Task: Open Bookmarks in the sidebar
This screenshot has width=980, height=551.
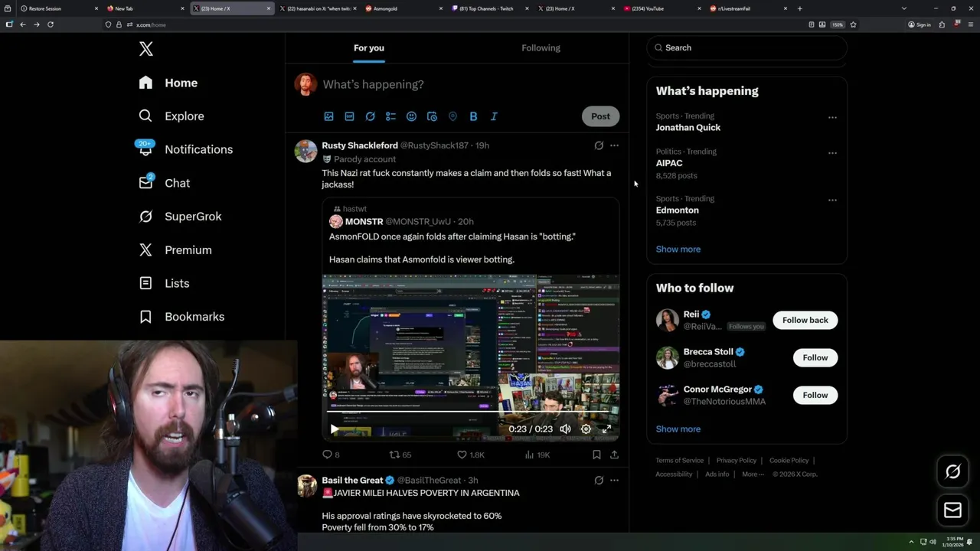Action: [181, 317]
